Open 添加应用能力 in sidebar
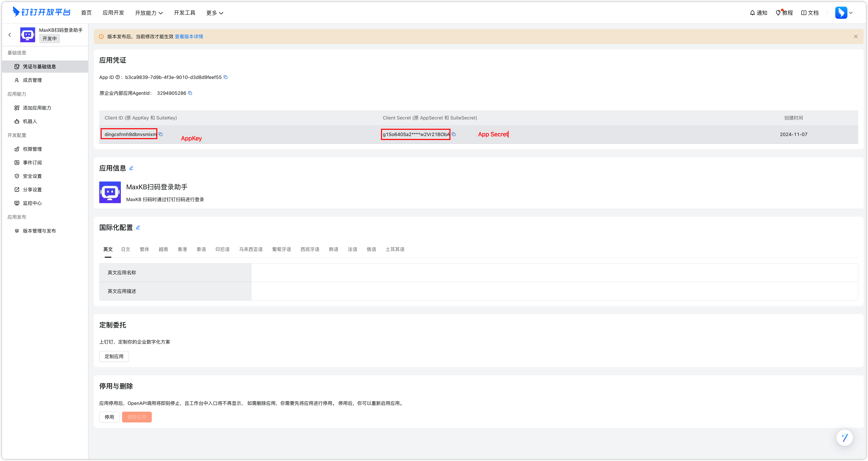This screenshot has height=461, width=868. 45,108
